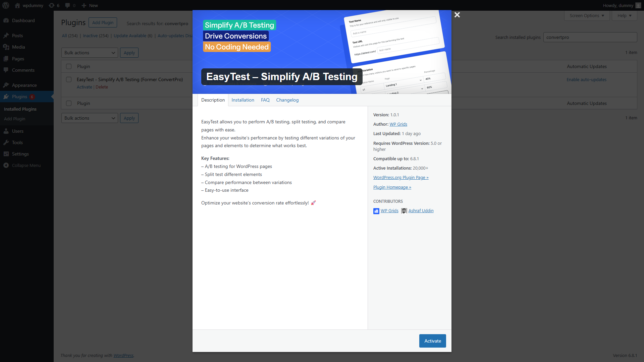Click the user avatar beside Howdy, dummy

click(638, 5)
